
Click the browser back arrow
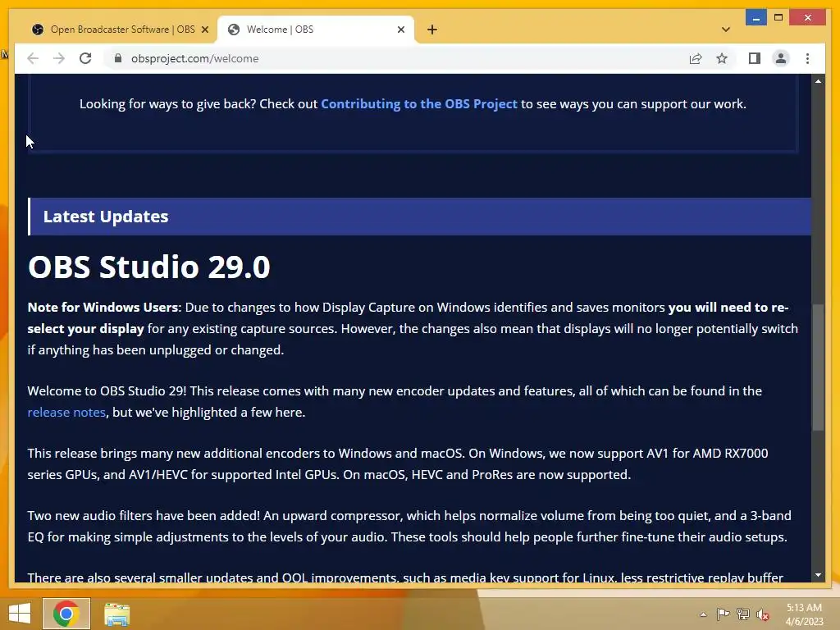[x=33, y=58]
